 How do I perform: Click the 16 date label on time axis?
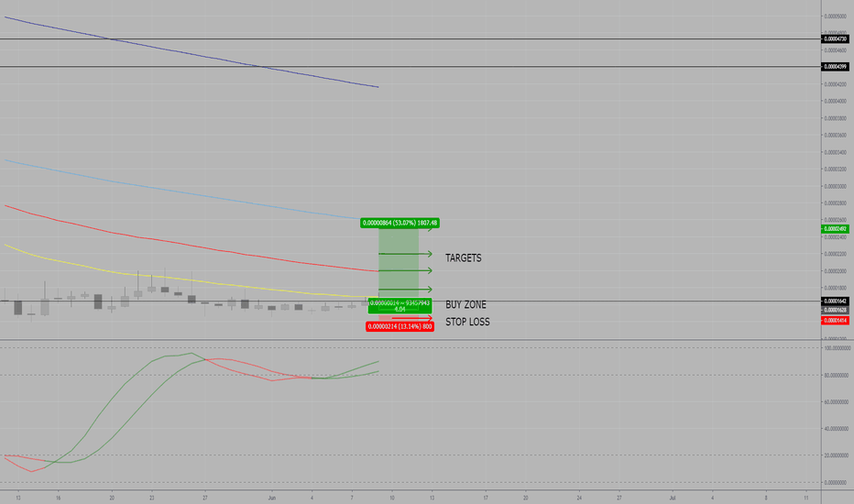click(59, 498)
